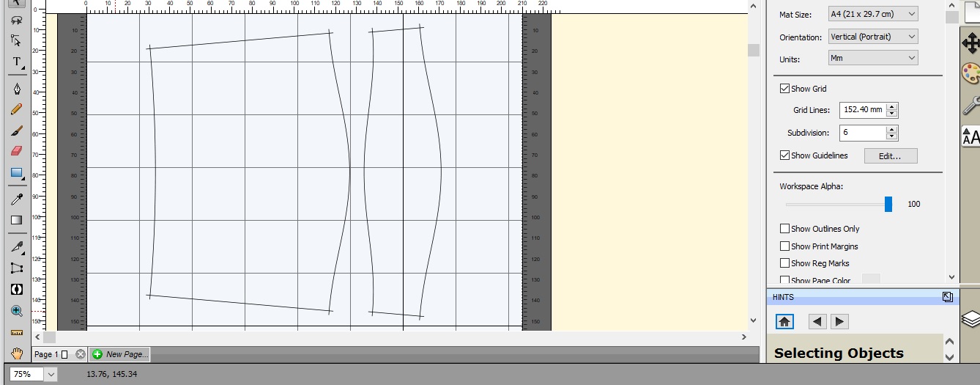Screen dimensions: 980x385
Task: Open the guidelines Edit... button
Action: 891,156
